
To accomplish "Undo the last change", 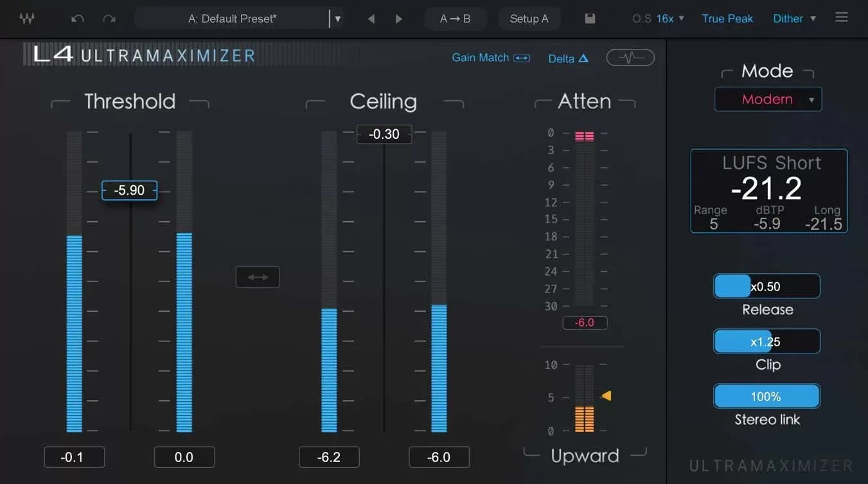I will [77, 19].
